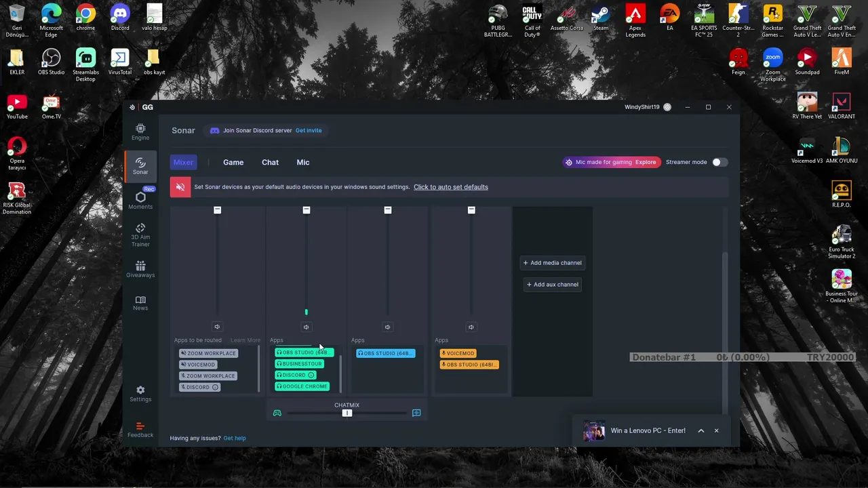868x488 pixels.
Task: Switch to the Game tab
Action: pyautogui.click(x=233, y=162)
